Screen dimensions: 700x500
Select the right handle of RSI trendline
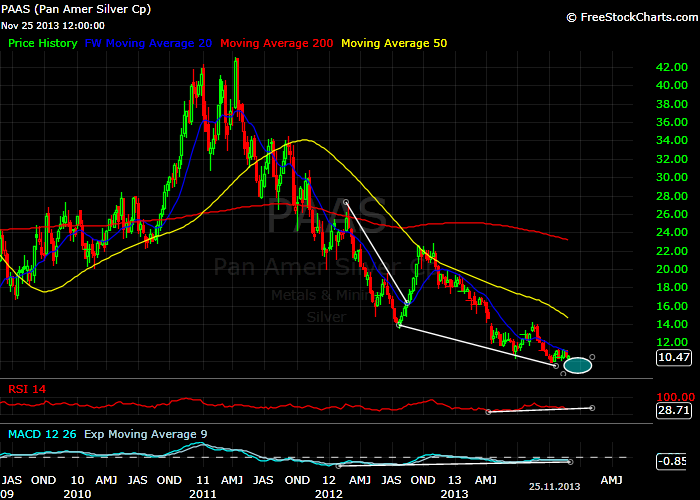point(592,408)
